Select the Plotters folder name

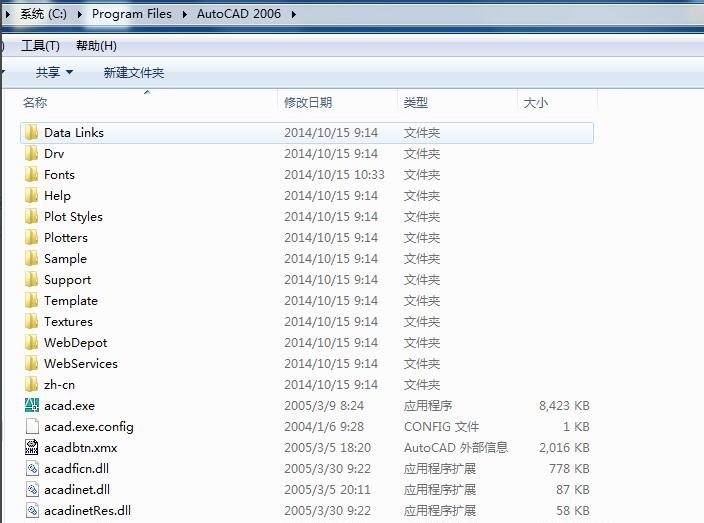tap(66, 238)
